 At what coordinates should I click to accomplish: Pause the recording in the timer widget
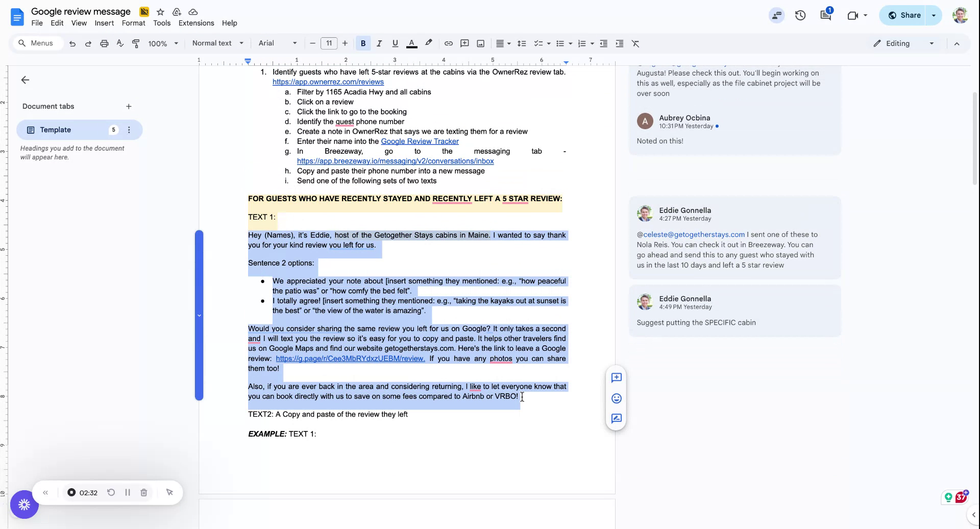tap(128, 492)
